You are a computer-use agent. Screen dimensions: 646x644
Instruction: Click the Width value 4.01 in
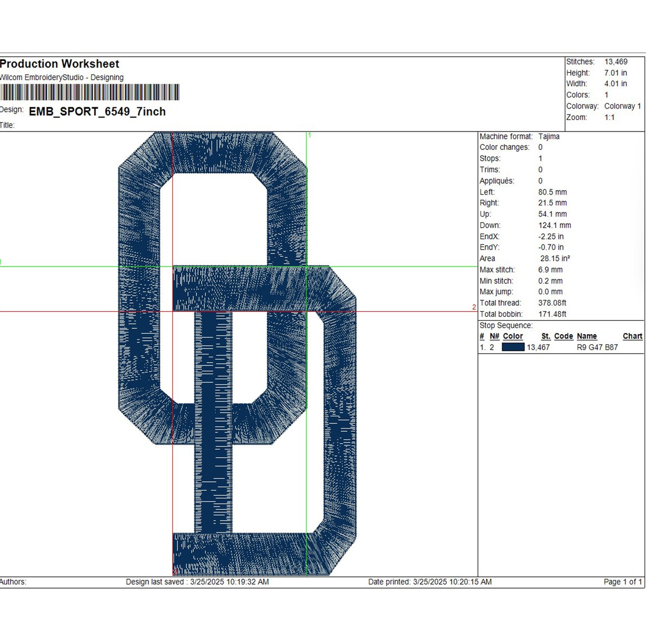615,84
